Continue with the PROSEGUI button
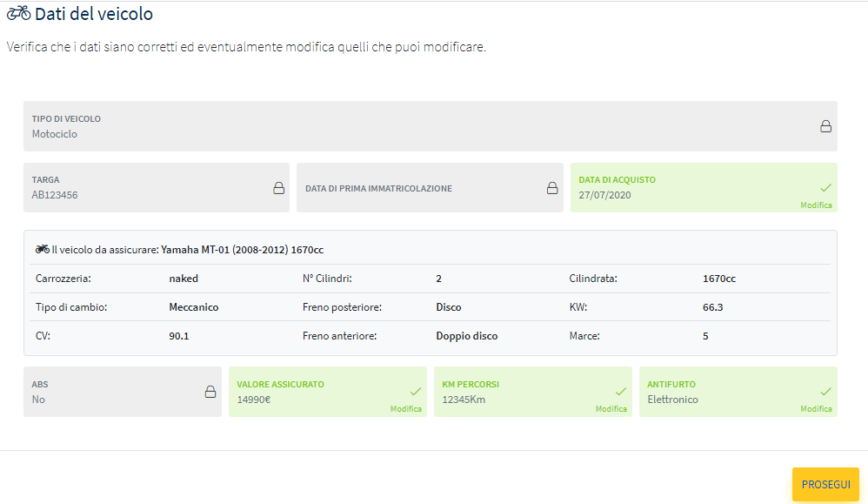The width and height of the screenshot is (868, 504). [825, 485]
